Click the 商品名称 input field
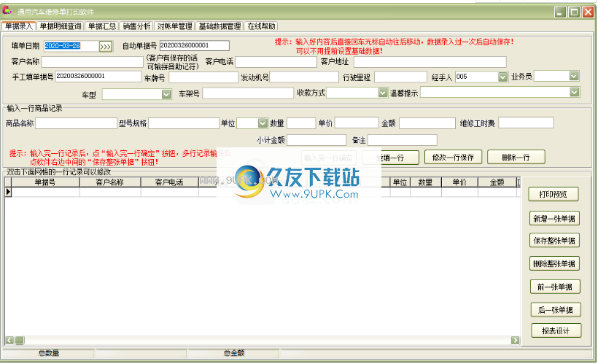The image size is (598, 364). pyautogui.click(x=76, y=123)
